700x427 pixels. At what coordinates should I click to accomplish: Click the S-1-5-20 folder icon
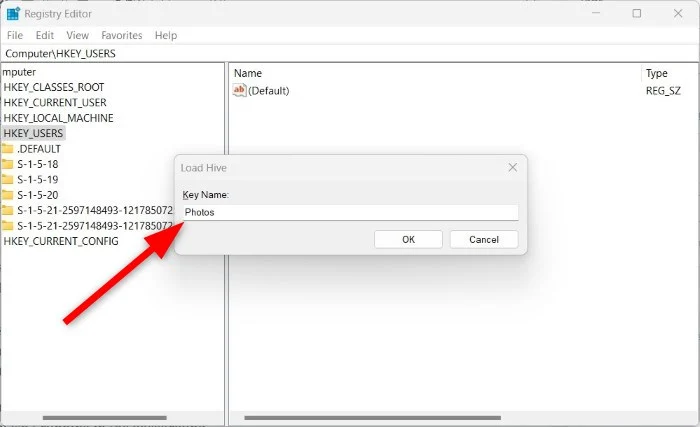click(x=7, y=195)
